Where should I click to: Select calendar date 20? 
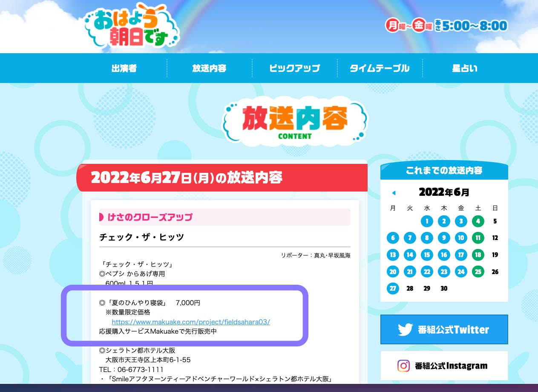[393, 272]
